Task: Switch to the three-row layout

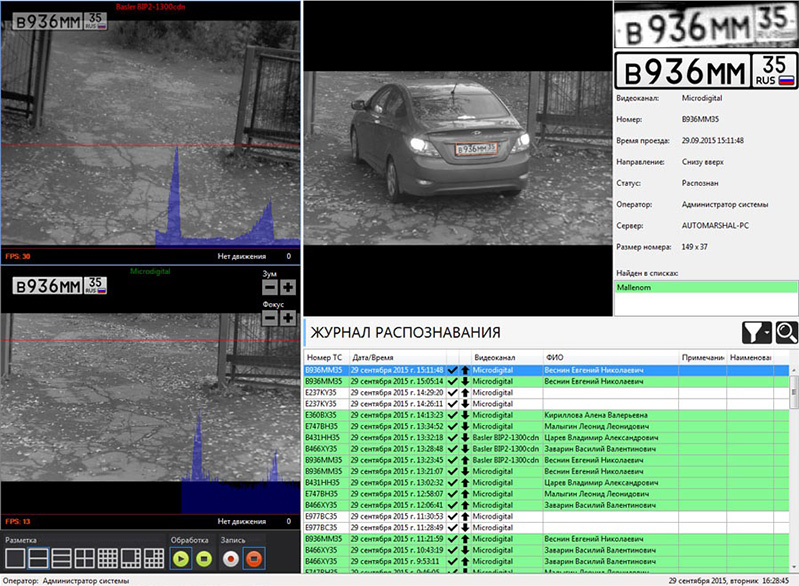Action: tap(60, 558)
